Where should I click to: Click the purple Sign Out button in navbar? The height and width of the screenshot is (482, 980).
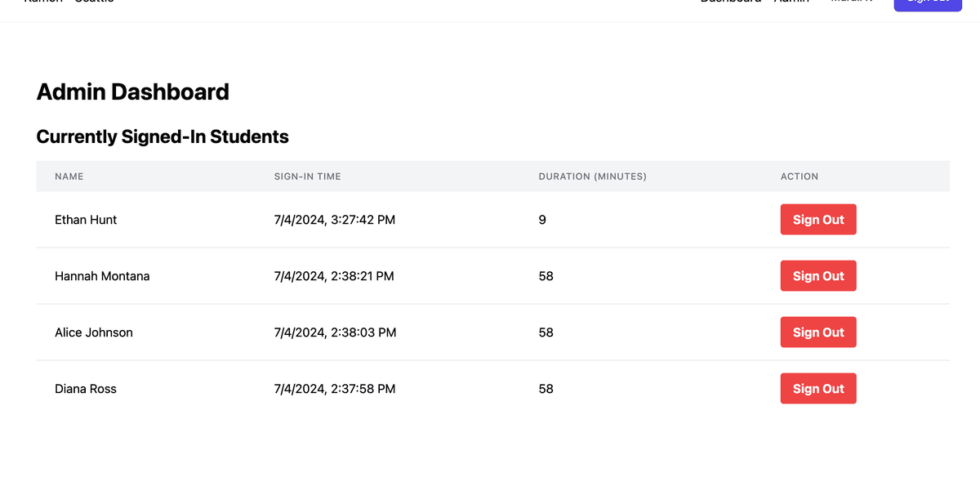928,4
